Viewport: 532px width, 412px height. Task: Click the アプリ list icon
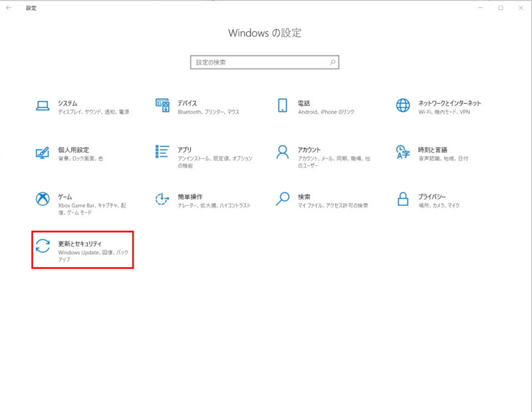tap(162, 152)
